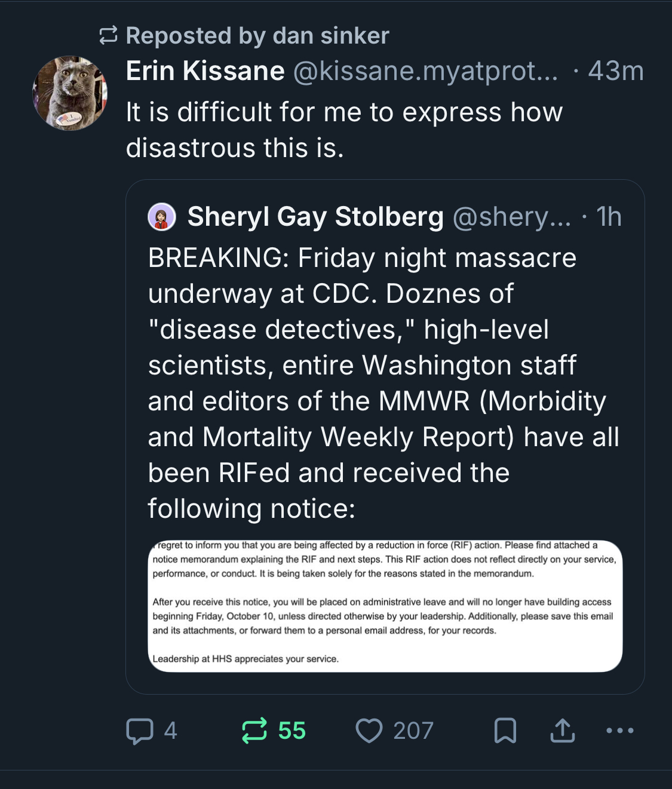Bookmark this post
Screen dimensions: 672x789
pyautogui.click(x=505, y=731)
